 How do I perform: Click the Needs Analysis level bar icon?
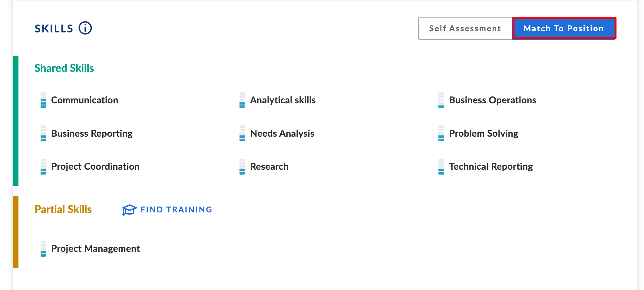coord(242,133)
